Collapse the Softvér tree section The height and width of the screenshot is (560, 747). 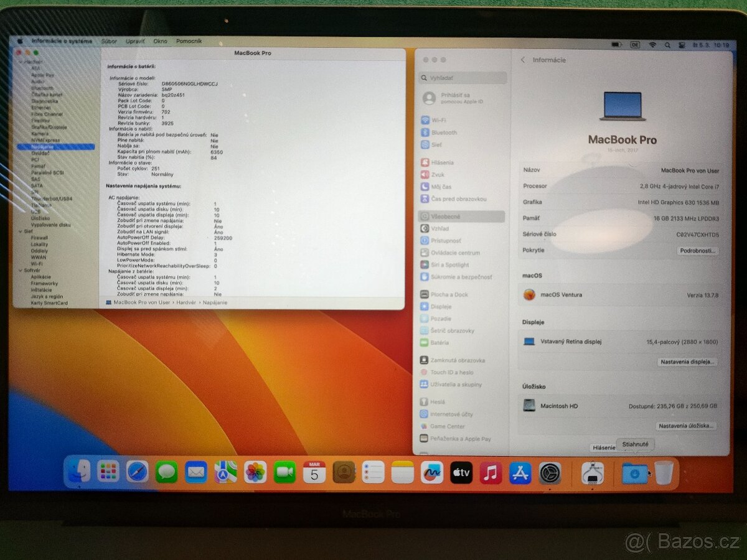point(21,271)
